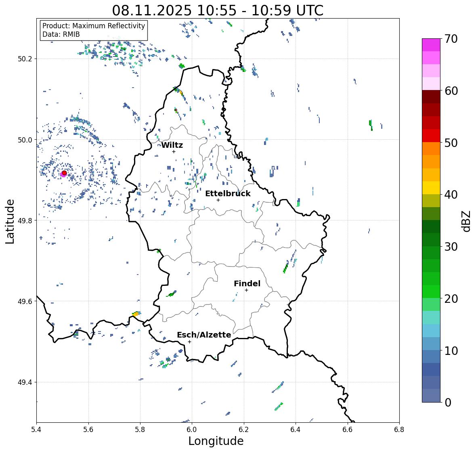The image size is (476, 451).
Task: Pick the light cyan swatch near 15 dBZ
Action: pos(431,318)
